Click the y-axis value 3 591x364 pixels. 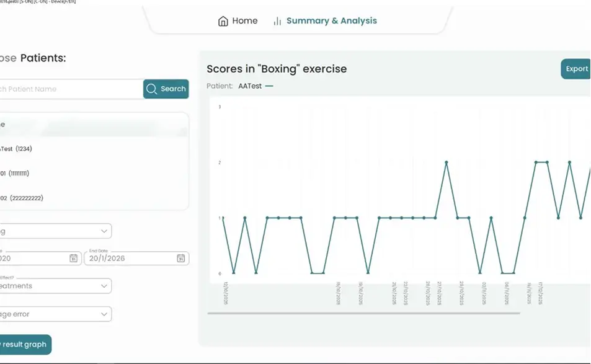[x=220, y=107]
